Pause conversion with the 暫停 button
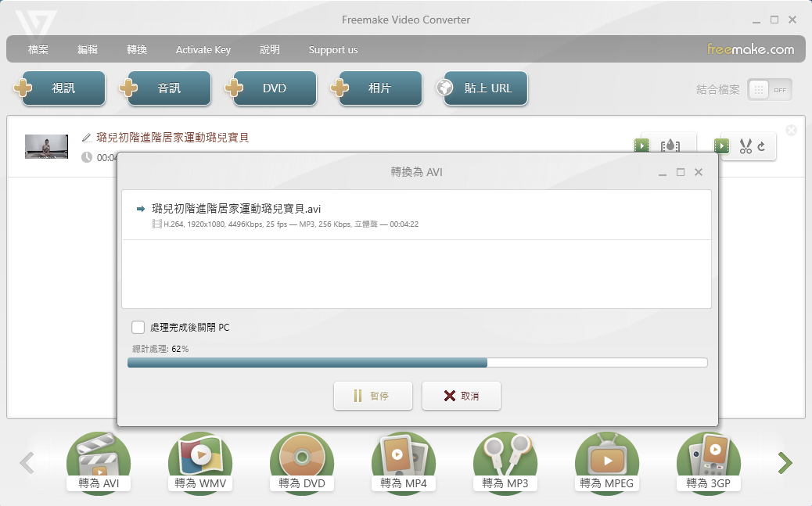This screenshot has width=812, height=506. pos(373,396)
